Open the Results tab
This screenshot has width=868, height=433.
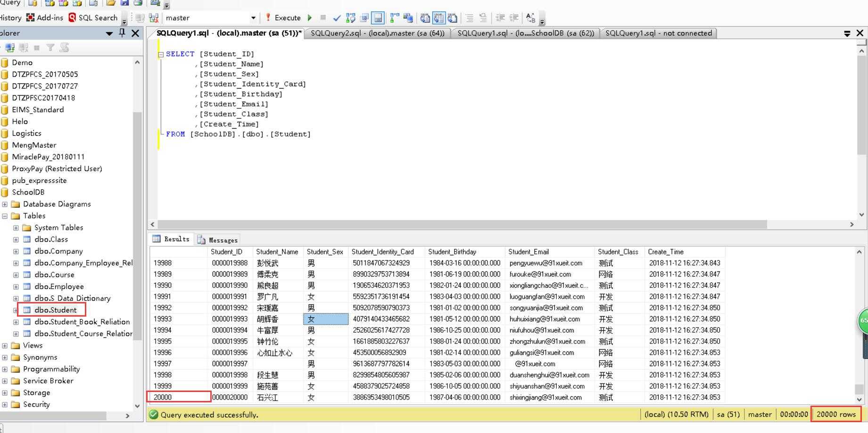click(x=171, y=239)
